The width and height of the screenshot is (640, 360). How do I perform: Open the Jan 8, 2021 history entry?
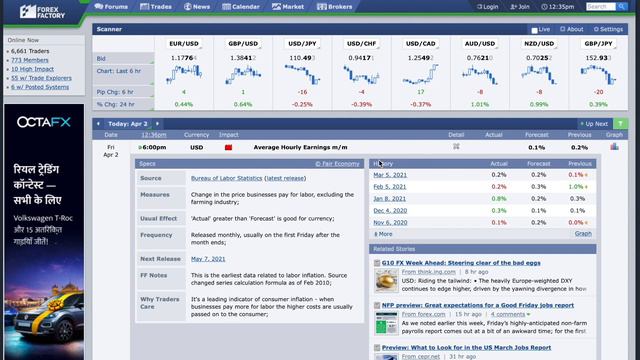coord(390,199)
